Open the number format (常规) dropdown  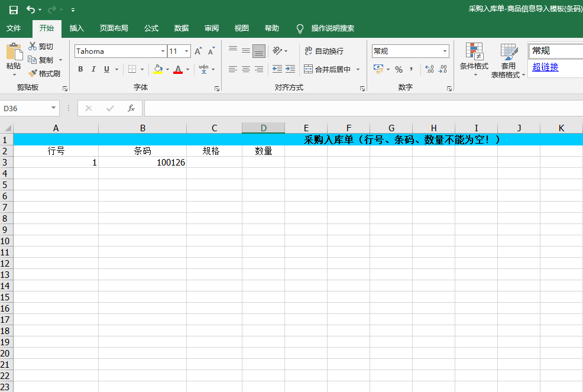click(445, 51)
